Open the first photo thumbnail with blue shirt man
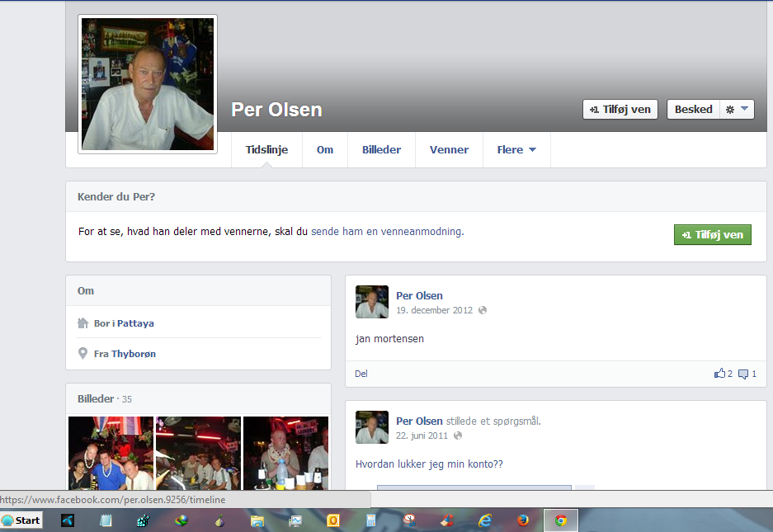This screenshot has height=532, width=773. click(x=111, y=453)
